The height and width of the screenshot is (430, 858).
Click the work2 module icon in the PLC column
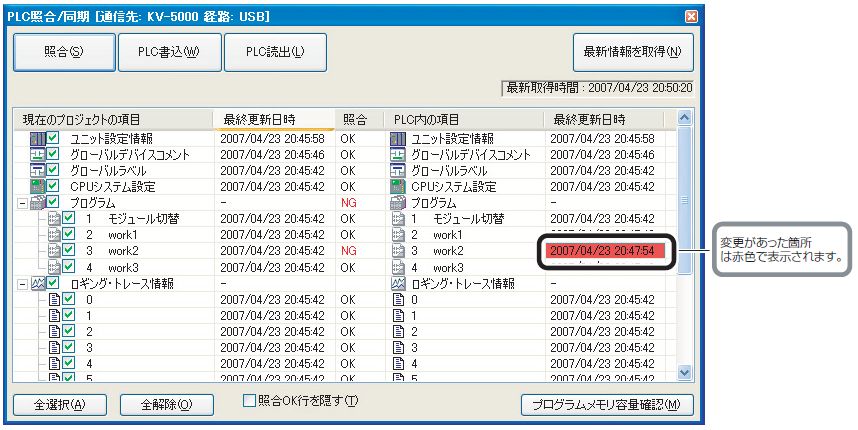396,251
